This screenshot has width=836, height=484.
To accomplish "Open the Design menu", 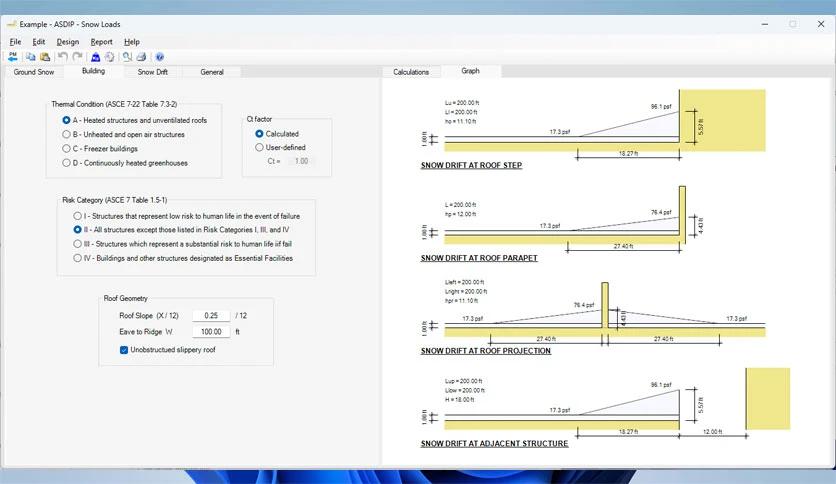I will tap(67, 42).
